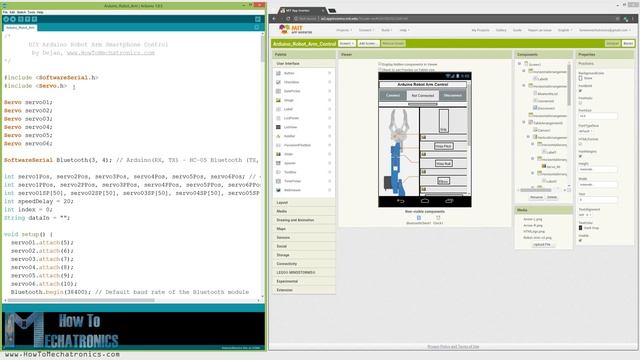Open the Arduino tab dropdown arrow
Screen dimensions: 640x360
point(257,27)
